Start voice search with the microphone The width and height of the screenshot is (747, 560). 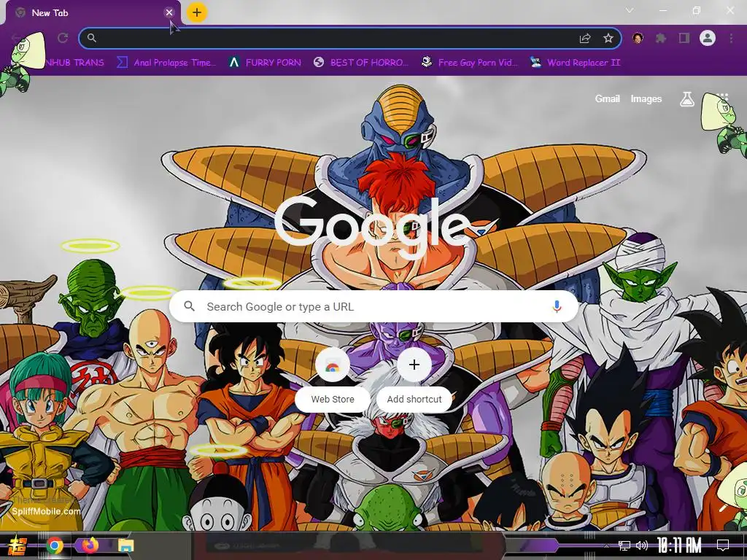point(557,306)
